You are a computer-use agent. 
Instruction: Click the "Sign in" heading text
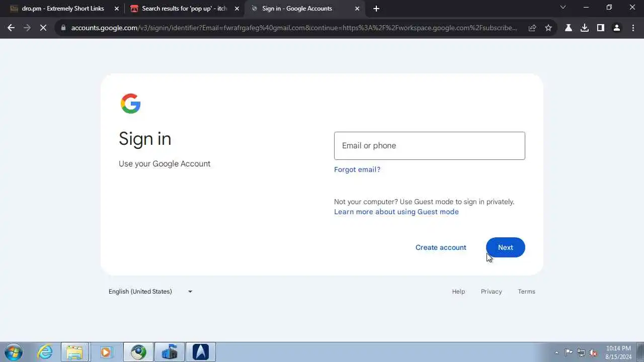point(145,139)
